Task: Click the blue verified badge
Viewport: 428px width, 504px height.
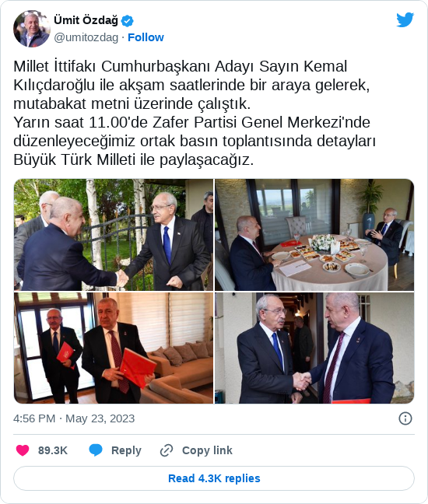Action: [x=128, y=21]
